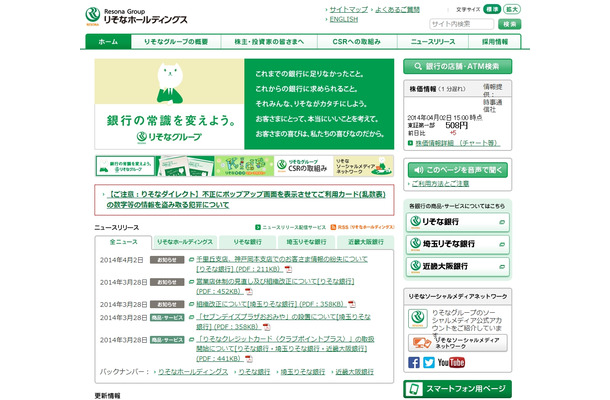Open りそな銀行 bank services button
This screenshot has width=610, height=400.
[458, 222]
